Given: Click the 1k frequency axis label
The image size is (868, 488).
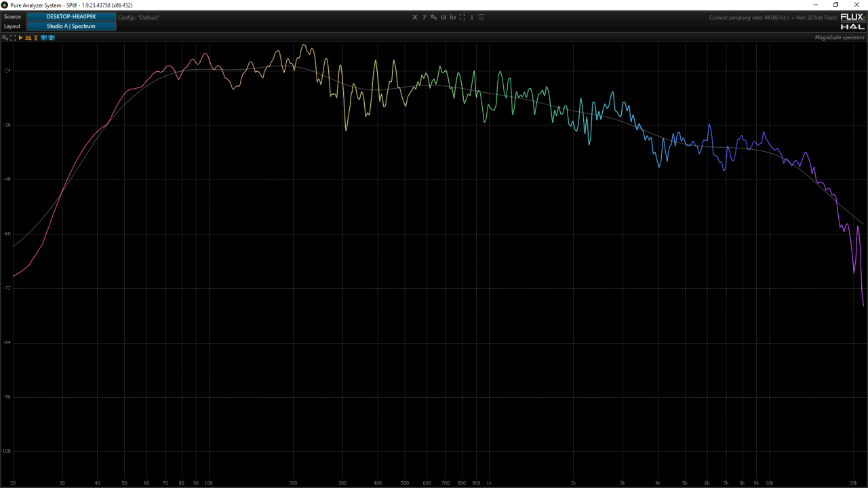Looking at the screenshot, I should tap(489, 483).
